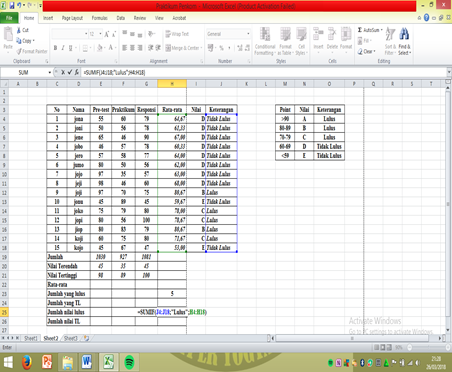Expand the formula bar
This screenshot has width=452, height=372.
449,72
